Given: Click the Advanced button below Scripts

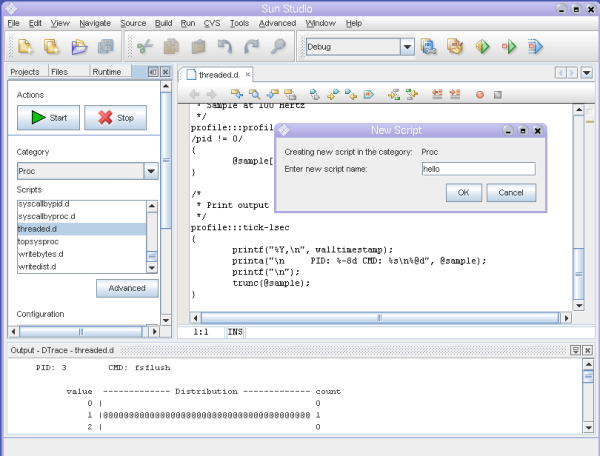Looking at the screenshot, I should pyautogui.click(x=127, y=288).
